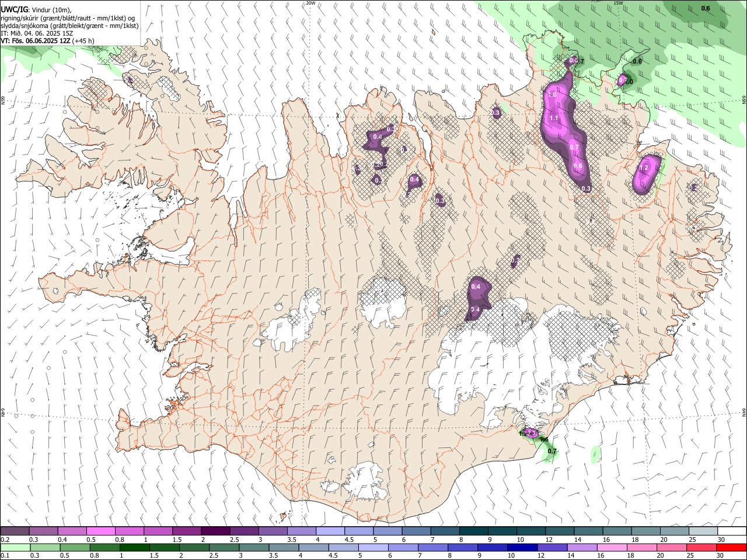Click the pale green first swatch of the lower scale
The height and width of the screenshot is (560, 747).
click(15, 547)
